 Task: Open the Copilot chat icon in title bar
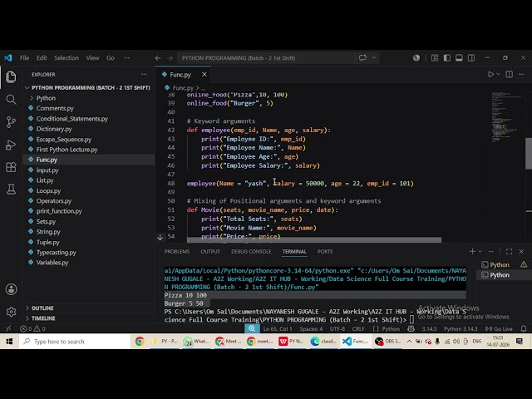click(x=362, y=57)
